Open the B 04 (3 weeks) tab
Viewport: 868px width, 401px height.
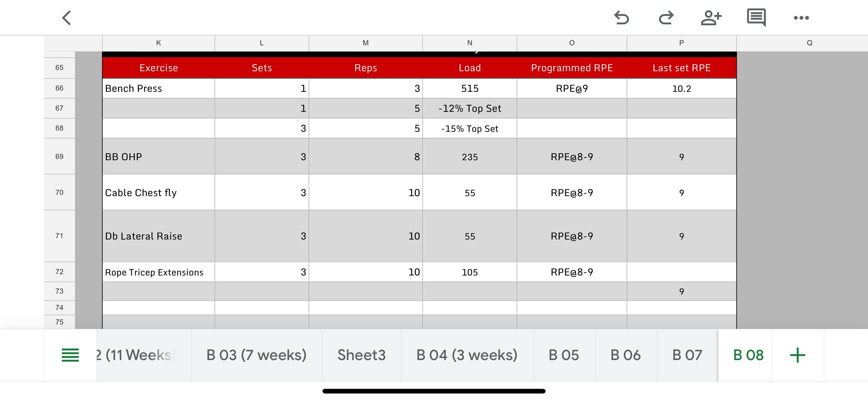[x=467, y=355]
